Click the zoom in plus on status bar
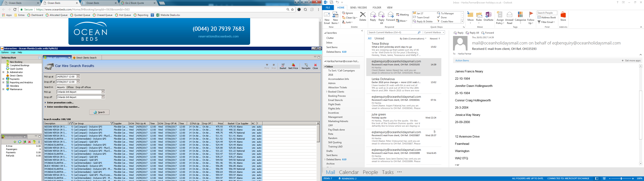The height and width of the screenshot is (181, 644). tap(633, 179)
